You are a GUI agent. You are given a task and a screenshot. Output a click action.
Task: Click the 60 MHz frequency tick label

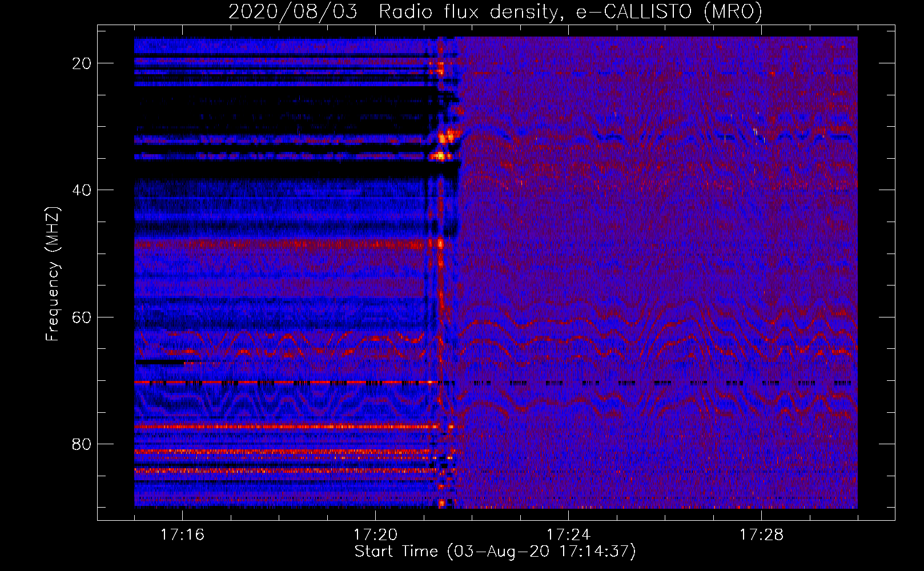click(x=82, y=317)
